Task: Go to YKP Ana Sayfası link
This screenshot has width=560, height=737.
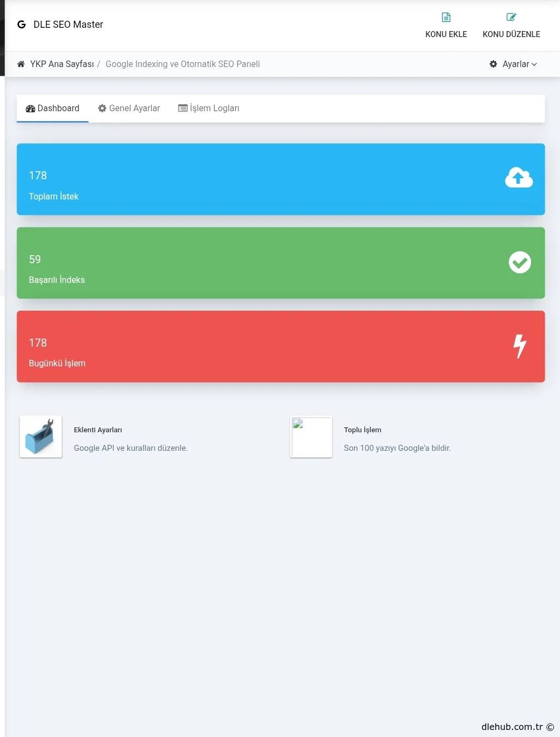Action: [x=62, y=64]
